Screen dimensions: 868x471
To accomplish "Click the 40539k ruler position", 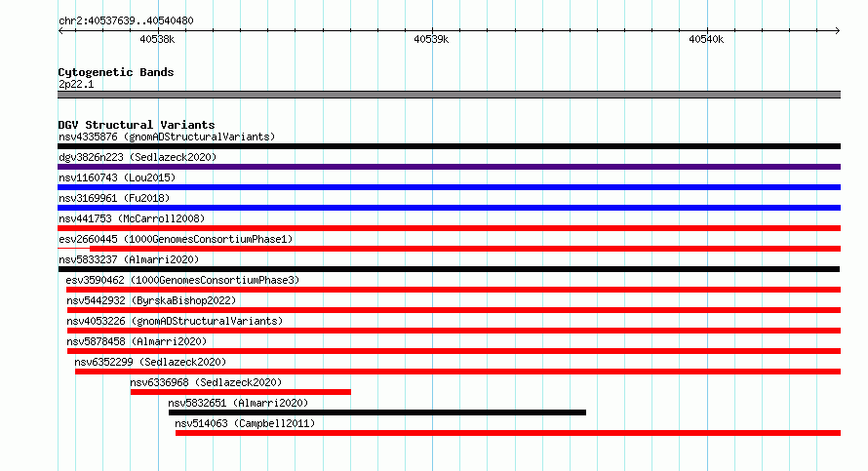I will tap(431, 39).
